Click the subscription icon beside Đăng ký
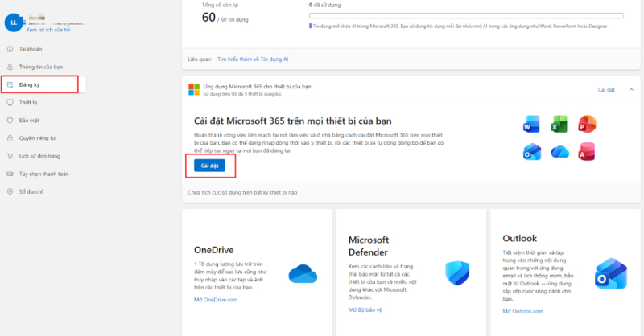 pos(10,84)
